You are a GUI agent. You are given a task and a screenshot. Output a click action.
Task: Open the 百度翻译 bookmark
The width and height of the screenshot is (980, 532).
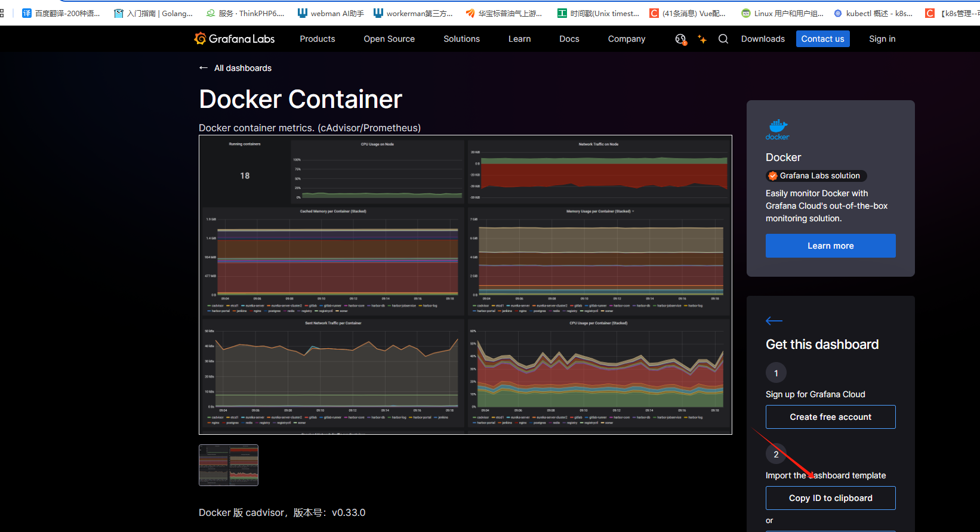point(61,13)
